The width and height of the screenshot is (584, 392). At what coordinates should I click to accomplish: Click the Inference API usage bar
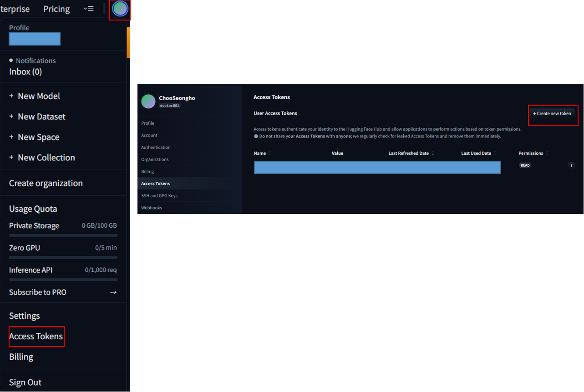(x=63, y=280)
